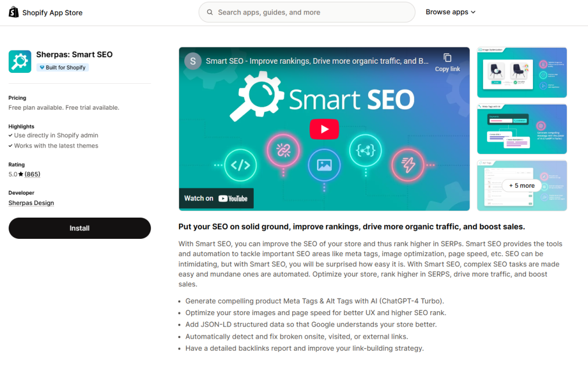Click the Built for Shopify badge
The height and width of the screenshot is (368, 588).
pyautogui.click(x=62, y=67)
